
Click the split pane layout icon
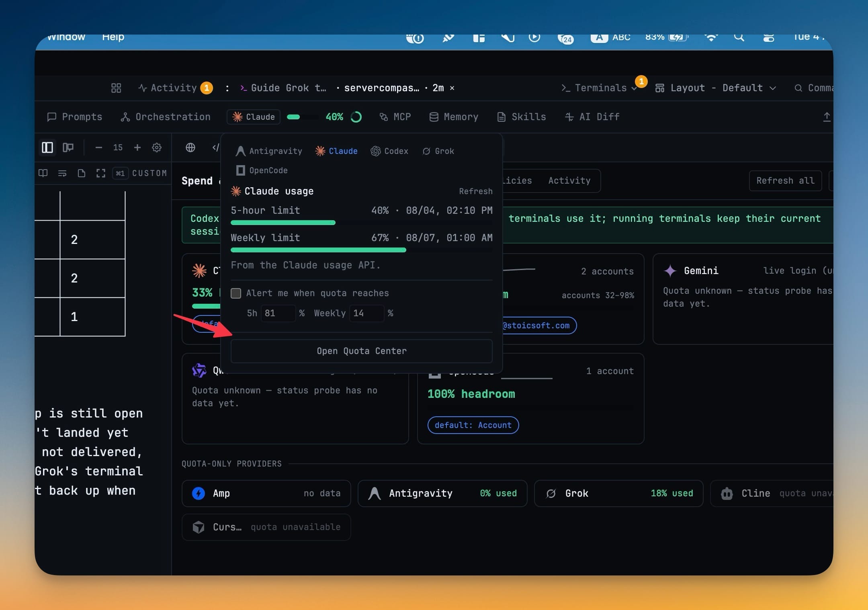click(x=68, y=147)
